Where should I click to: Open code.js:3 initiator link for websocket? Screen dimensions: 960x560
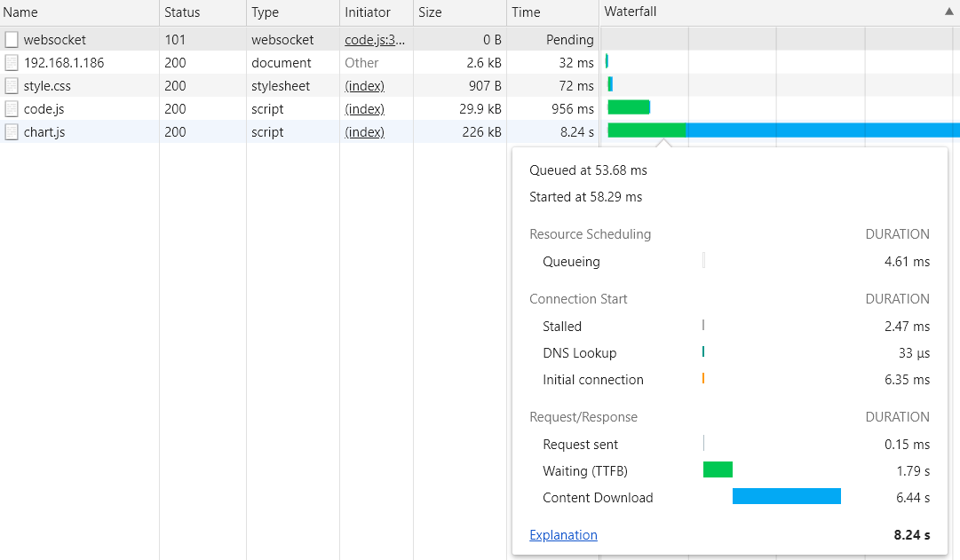pyautogui.click(x=375, y=40)
